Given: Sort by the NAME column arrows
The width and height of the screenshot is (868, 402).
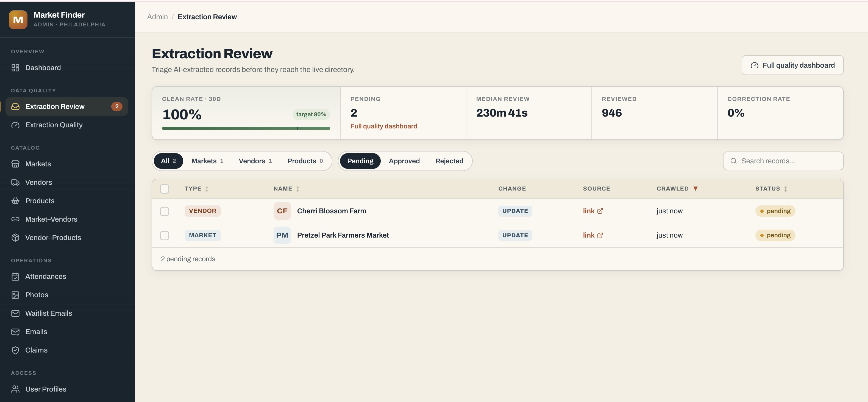Looking at the screenshot, I should [297, 189].
